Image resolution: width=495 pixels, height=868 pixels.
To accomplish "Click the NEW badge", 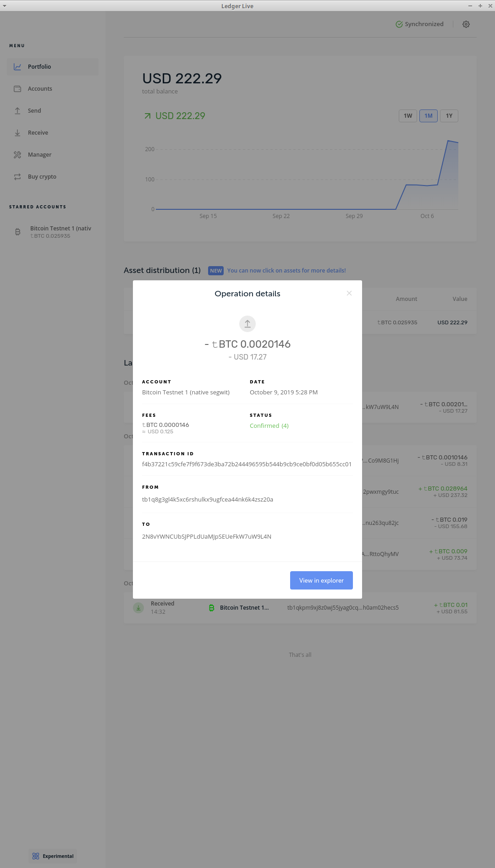I will click(216, 271).
